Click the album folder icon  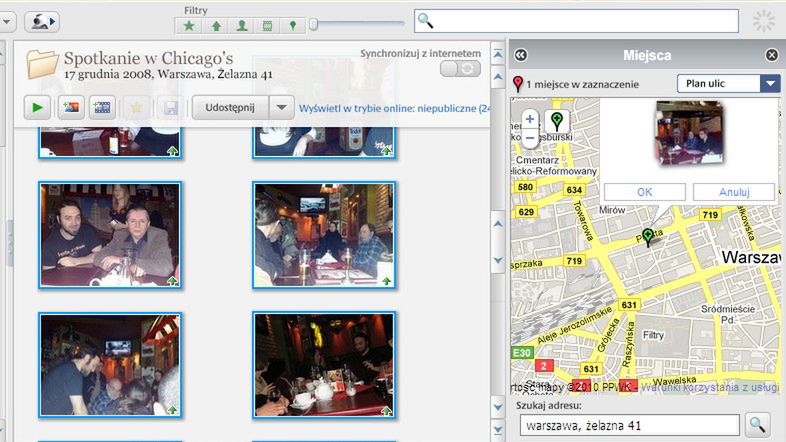tap(42, 64)
